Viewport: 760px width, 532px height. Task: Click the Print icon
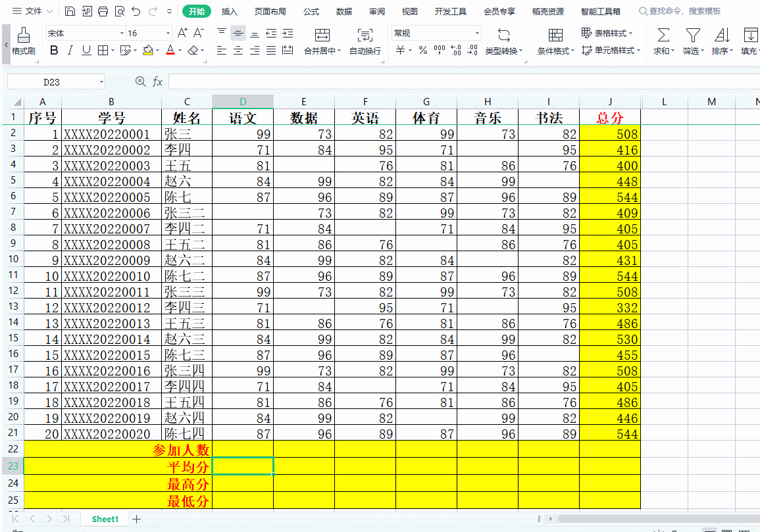103,11
